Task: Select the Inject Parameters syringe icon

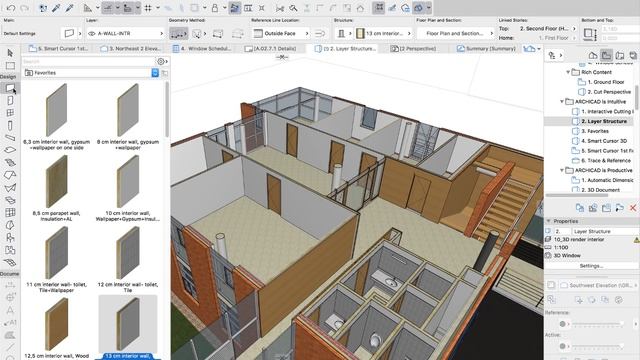Action: [x=69, y=8]
